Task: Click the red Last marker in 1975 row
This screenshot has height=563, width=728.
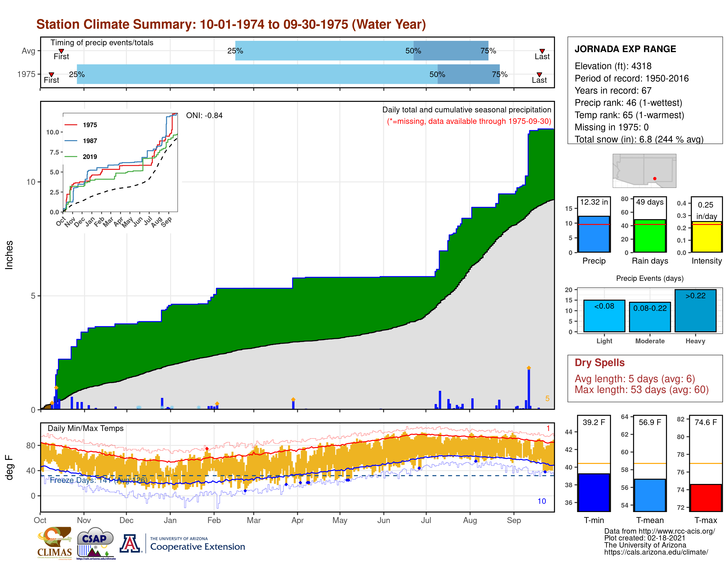Action: point(539,74)
